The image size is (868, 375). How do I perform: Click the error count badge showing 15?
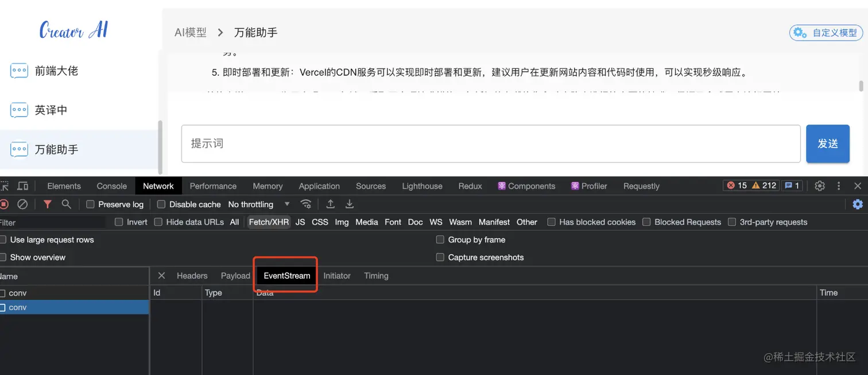point(736,185)
